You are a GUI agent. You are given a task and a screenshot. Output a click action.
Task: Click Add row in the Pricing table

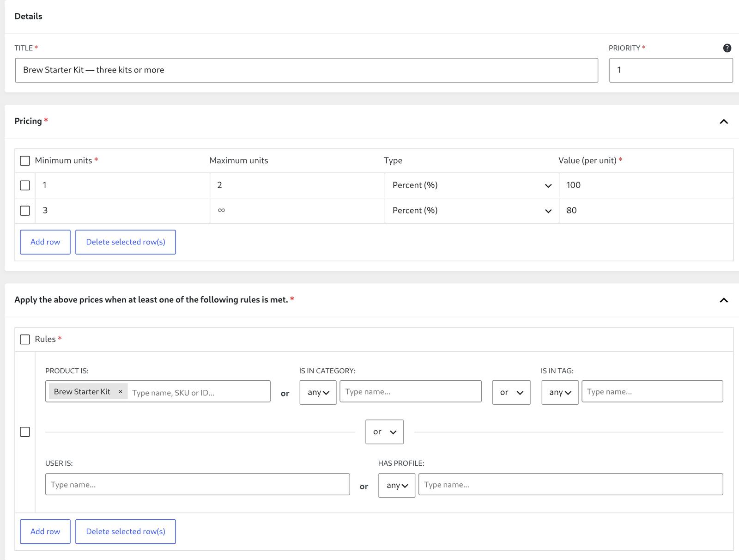point(45,242)
